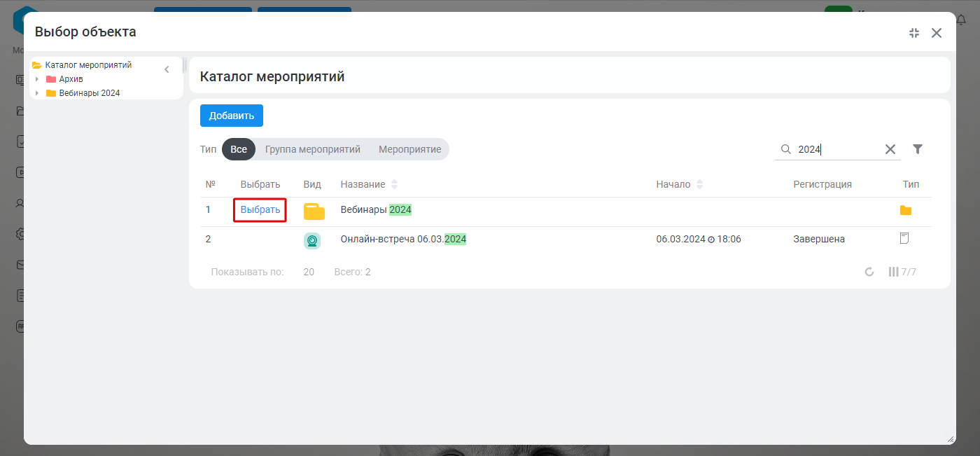Open "Онлайн-встреча 06.03.2024" row name
980x456 pixels.
[403, 239]
